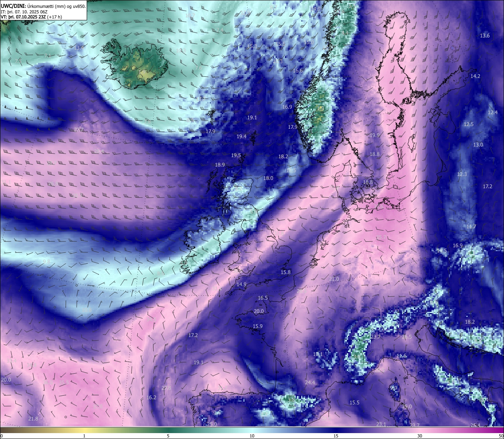The image size is (504, 439).
Task: Click the 12.4 value label
Action: 493,113
